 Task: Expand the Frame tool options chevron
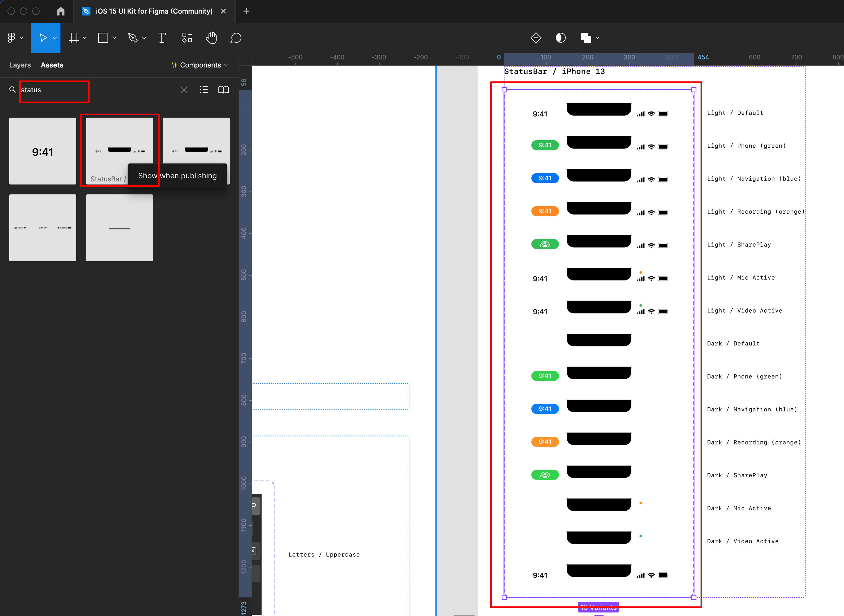85,38
